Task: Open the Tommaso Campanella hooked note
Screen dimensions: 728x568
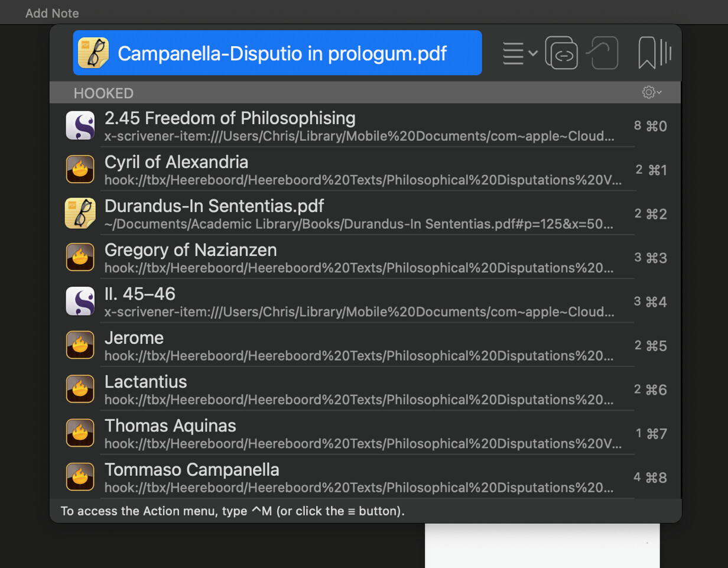Action: click(x=191, y=470)
